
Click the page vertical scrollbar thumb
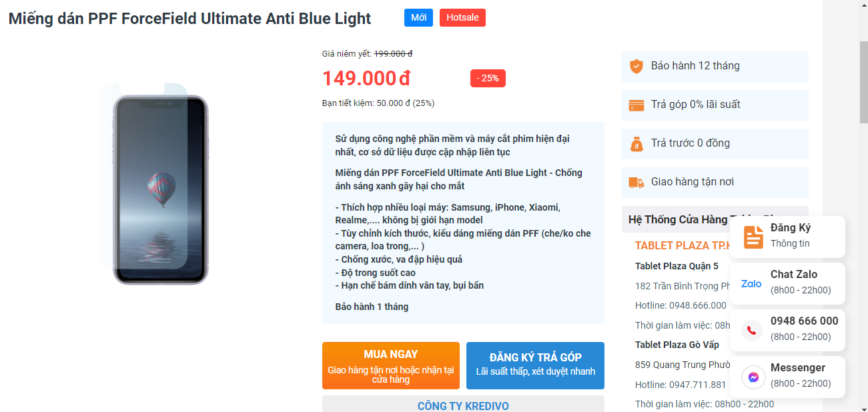[x=863, y=83]
